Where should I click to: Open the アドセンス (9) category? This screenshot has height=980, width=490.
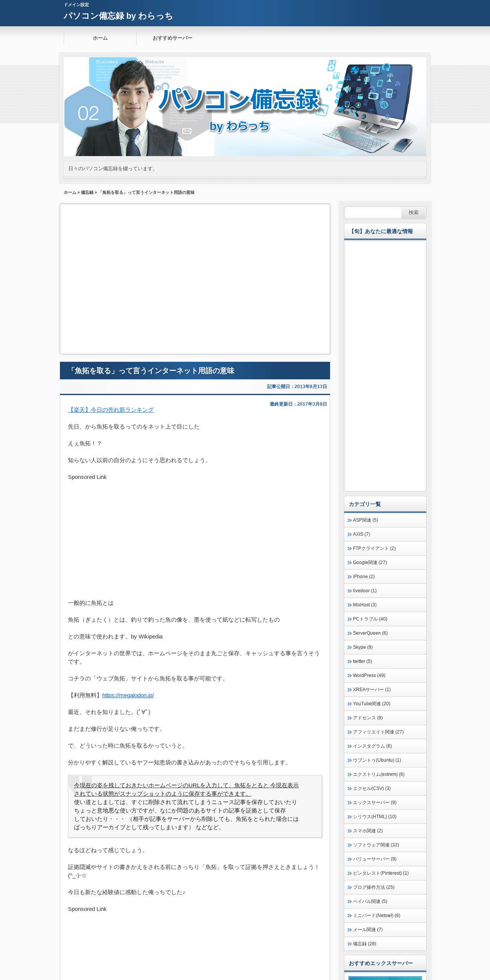point(385,718)
